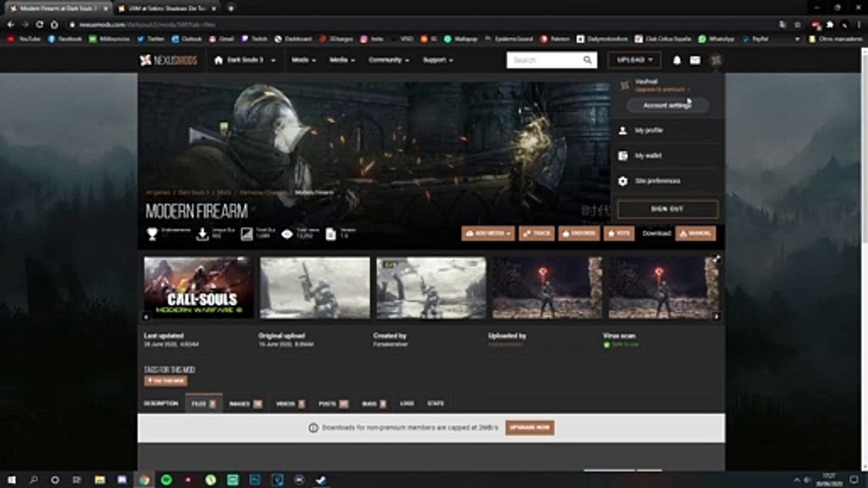Open the Add Media dropdown button
Viewport: 868px width, 488px height.
pos(488,234)
